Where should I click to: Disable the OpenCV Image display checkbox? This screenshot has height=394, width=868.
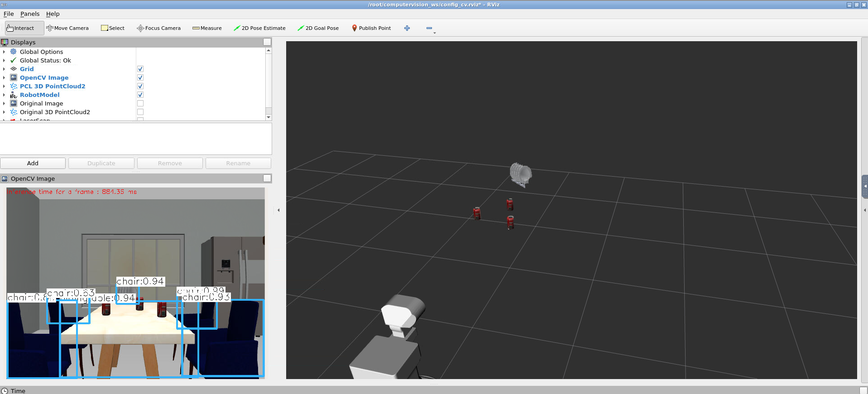(140, 77)
